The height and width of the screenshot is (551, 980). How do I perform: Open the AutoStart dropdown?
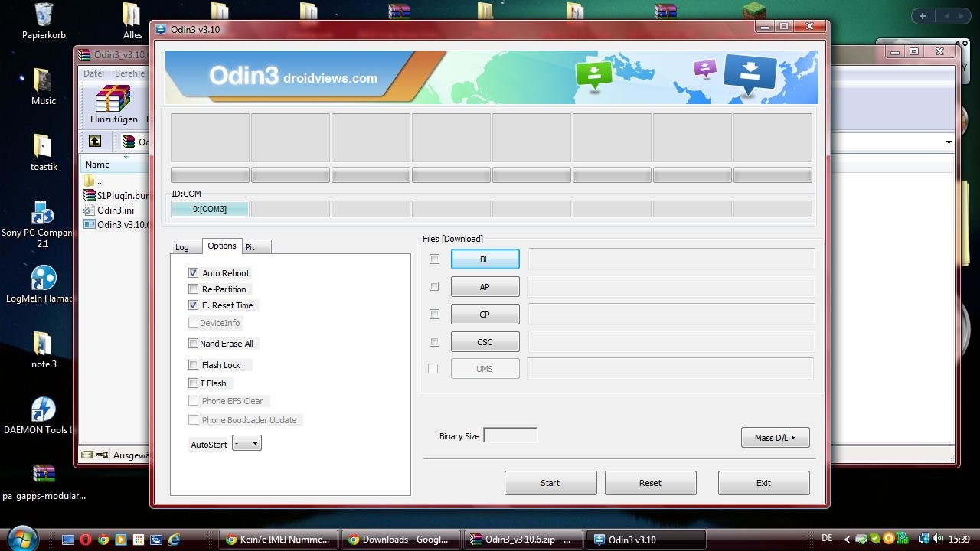247,443
